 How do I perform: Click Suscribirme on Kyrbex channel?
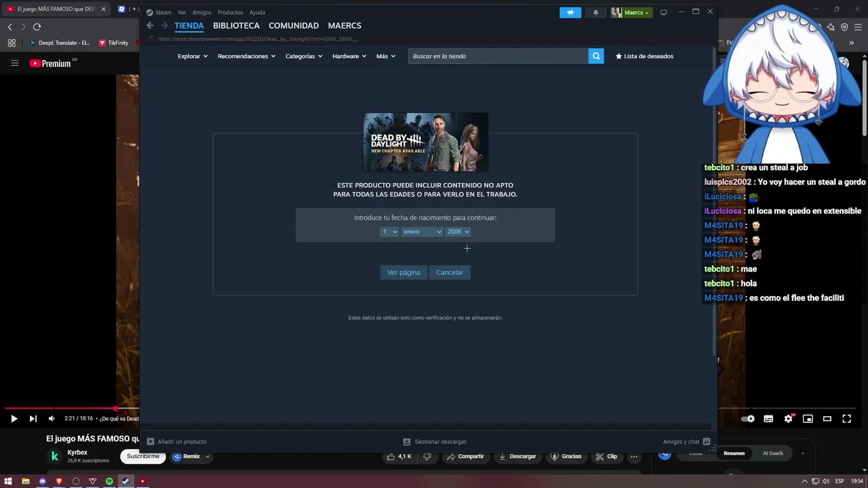tap(143, 456)
